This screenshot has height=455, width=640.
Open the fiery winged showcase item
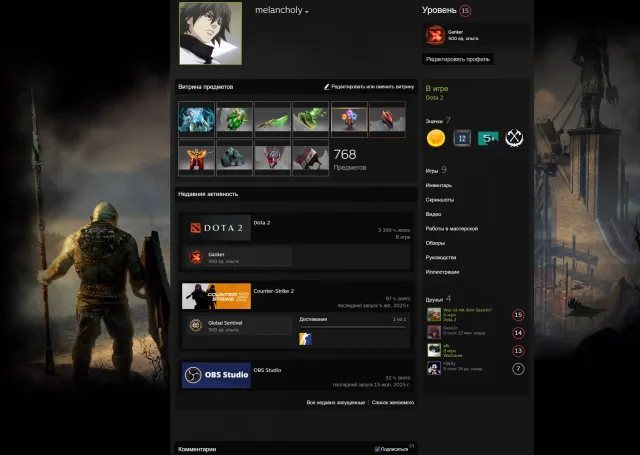coord(196,158)
